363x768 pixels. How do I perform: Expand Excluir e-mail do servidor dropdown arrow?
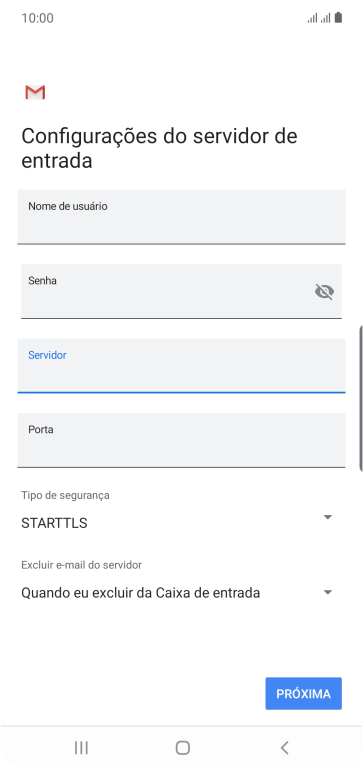coord(328,592)
